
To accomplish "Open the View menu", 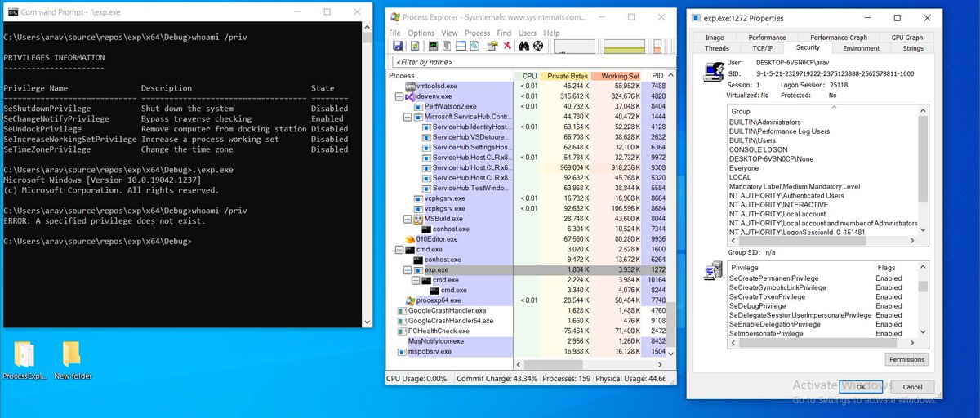I will point(450,33).
